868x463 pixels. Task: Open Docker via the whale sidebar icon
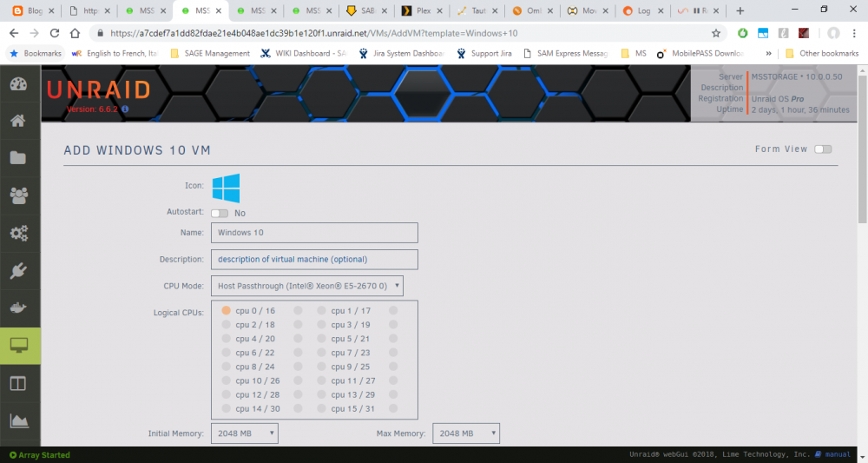tap(18, 308)
